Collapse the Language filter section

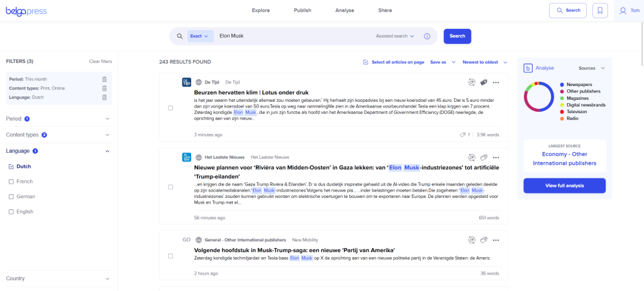(x=58, y=151)
